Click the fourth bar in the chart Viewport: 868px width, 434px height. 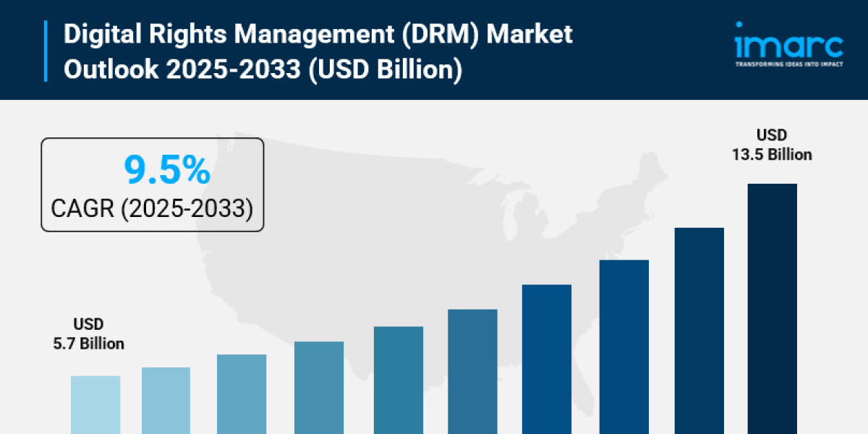click(x=319, y=387)
